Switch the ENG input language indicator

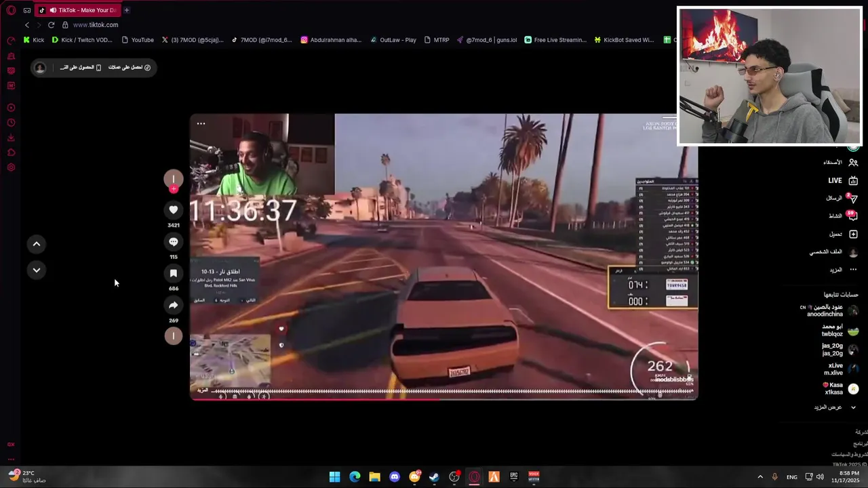pos(792,477)
